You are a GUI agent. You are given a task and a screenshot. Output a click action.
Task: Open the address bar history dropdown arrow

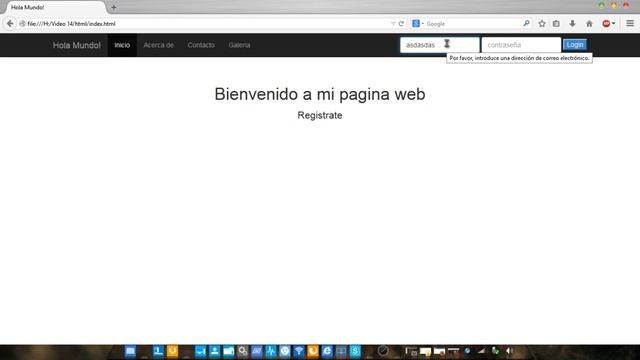click(393, 24)
